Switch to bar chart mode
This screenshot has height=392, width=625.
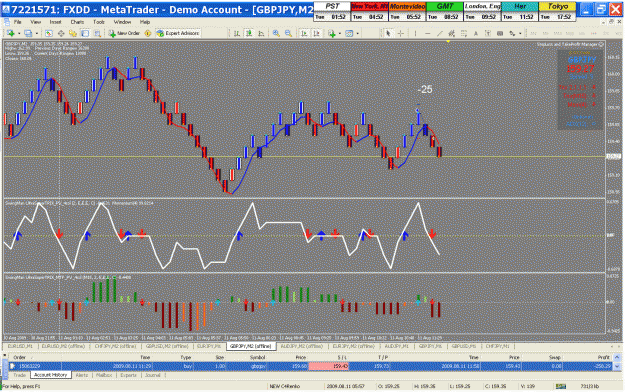(237, 33)
